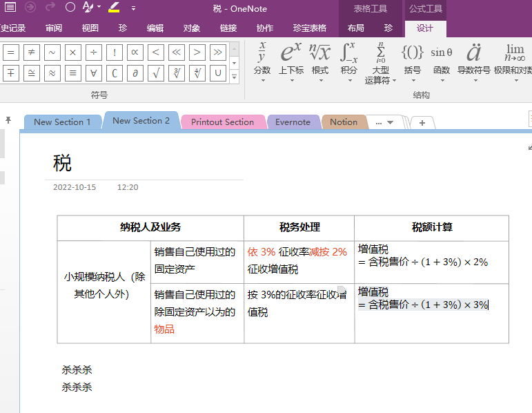532x413 pixels.
Task: Insert the less-than symbol
Action: pos(156,52)
